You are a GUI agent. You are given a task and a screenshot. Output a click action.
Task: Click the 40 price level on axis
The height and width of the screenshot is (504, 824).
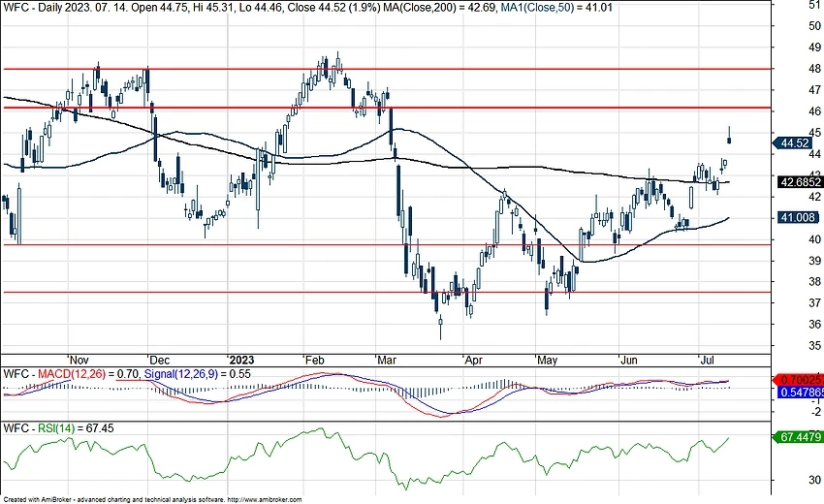814,239
